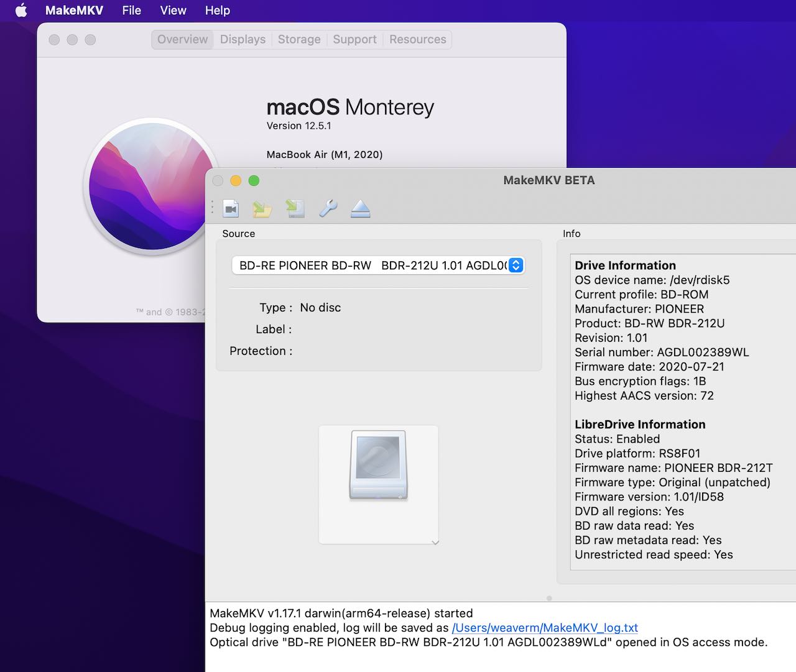Select the Resources tab
Screen dimensions: 796x672
[417, 40]
